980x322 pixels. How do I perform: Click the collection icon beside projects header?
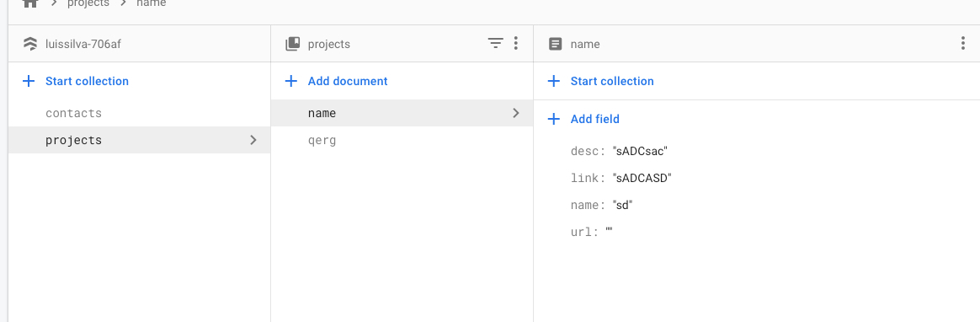(x=292, y=44)
